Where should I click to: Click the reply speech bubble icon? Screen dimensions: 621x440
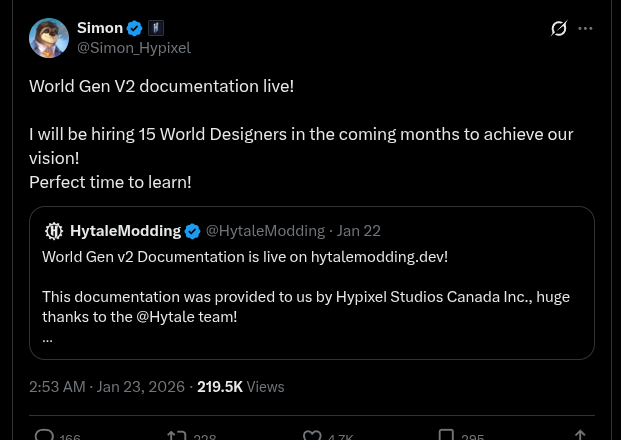pyautogui.click(x=45, y=435)
